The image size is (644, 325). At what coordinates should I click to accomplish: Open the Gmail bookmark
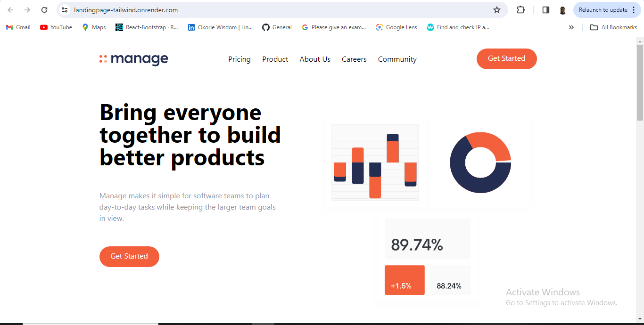coord(18,27)
